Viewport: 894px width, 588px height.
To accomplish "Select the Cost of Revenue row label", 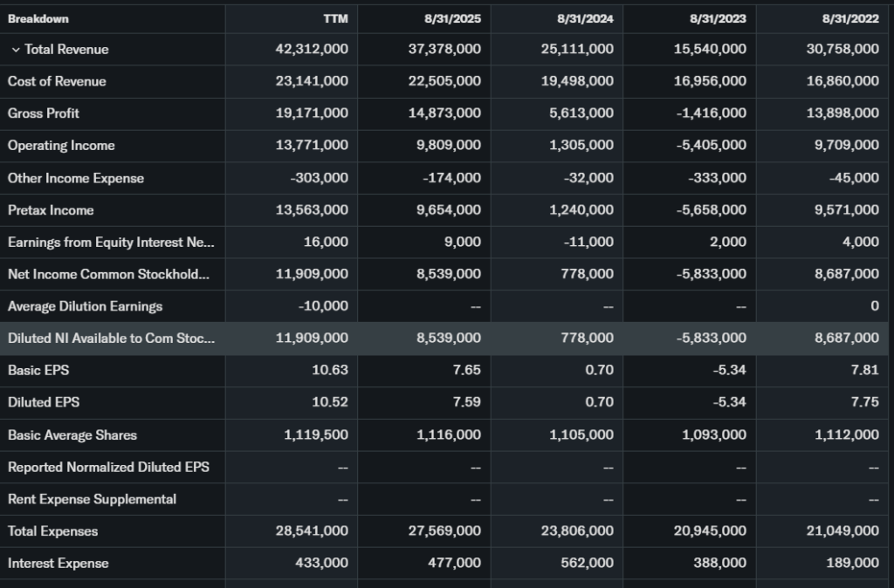I will tap(57, 81).
